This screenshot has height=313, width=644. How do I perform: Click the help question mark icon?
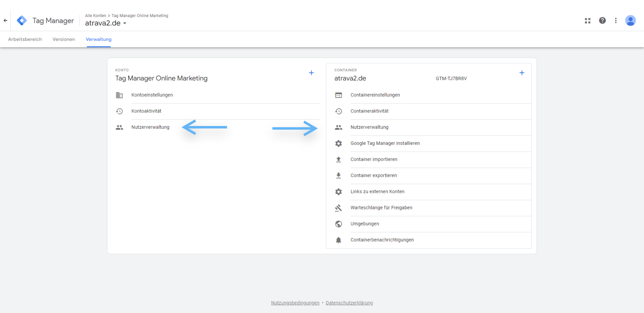[602, 20]
